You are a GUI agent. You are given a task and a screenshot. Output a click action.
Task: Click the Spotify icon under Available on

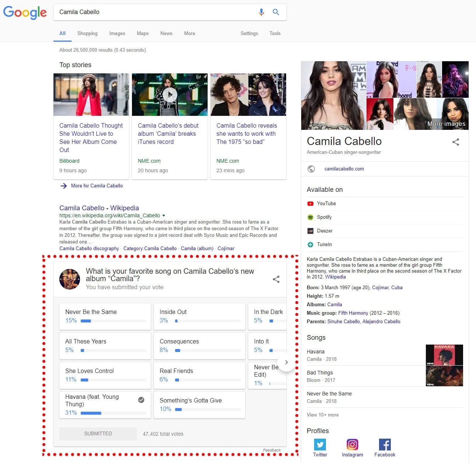(x=310, y=217)
